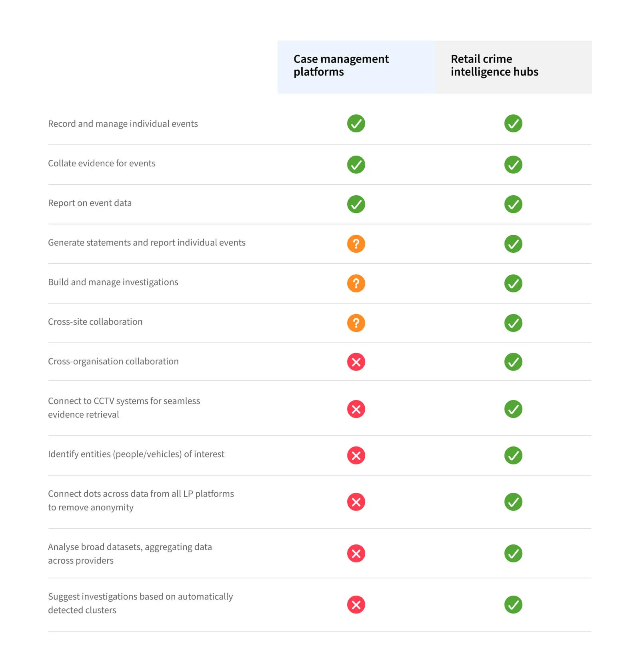Click the orange question mark for Cross-site collaboration
The height and width of the screenshot is (672, 640).
click(356, 323)
